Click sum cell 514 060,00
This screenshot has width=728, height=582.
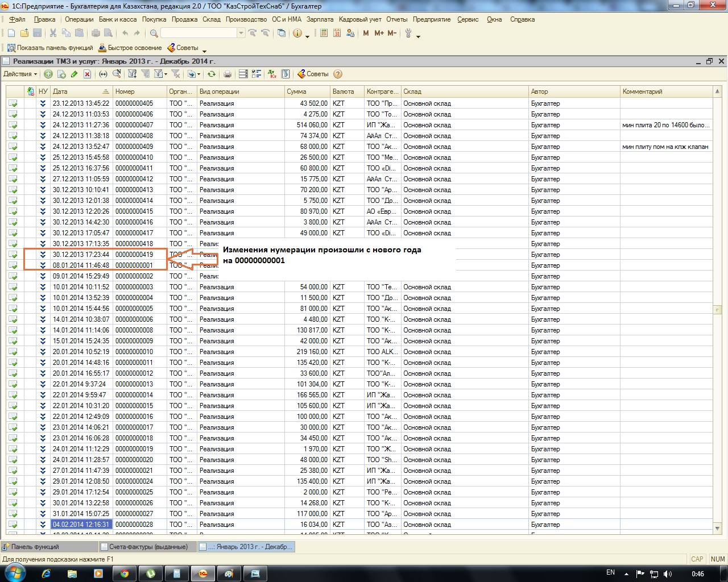[307, 125]
